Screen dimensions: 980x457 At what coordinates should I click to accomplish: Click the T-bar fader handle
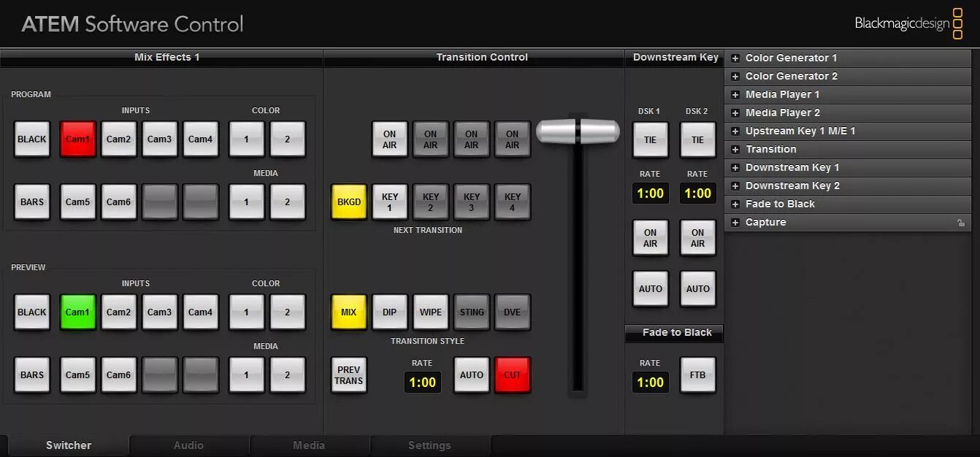578,131
